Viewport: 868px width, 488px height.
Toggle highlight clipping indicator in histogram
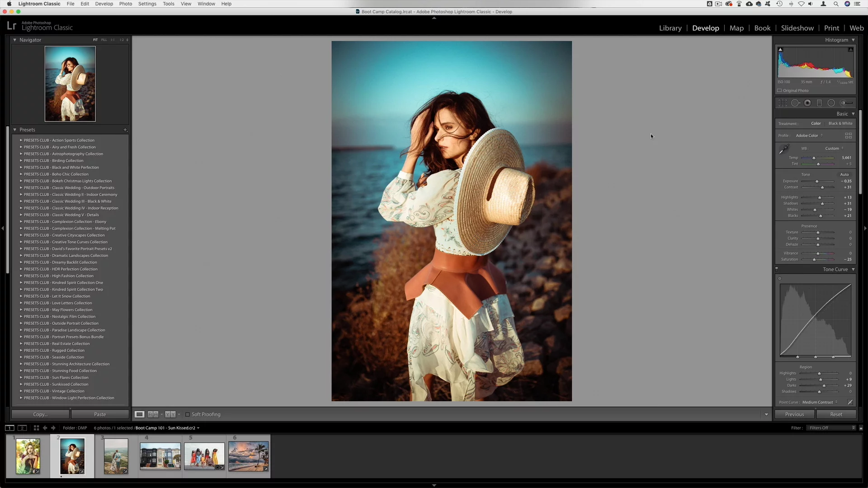click(x=850, y=49)
